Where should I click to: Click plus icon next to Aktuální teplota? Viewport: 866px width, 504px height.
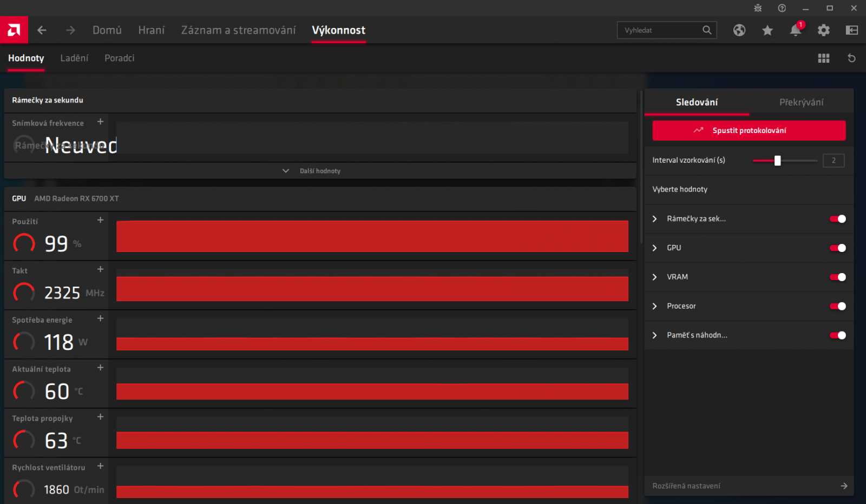point(100,368)
